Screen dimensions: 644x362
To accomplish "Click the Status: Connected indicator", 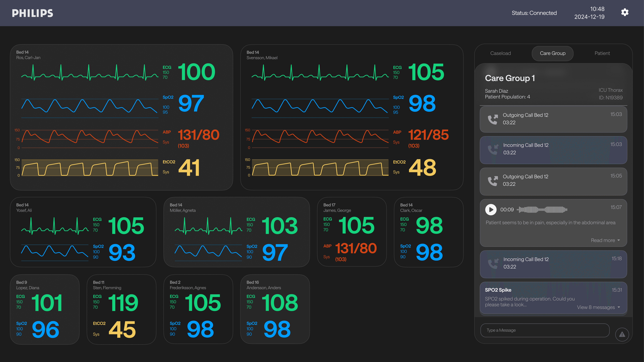I will [x=534, y=13].
